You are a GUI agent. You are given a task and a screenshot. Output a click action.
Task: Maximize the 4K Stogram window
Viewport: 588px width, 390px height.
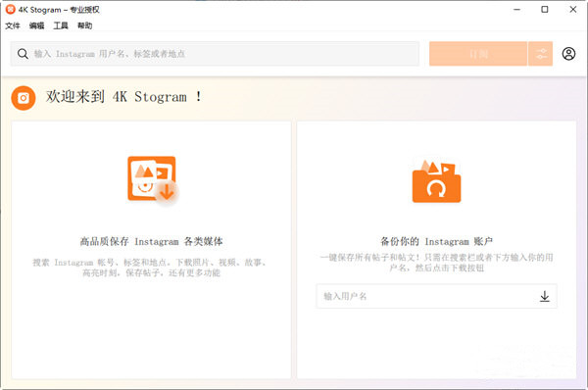(x=545, y=10)
